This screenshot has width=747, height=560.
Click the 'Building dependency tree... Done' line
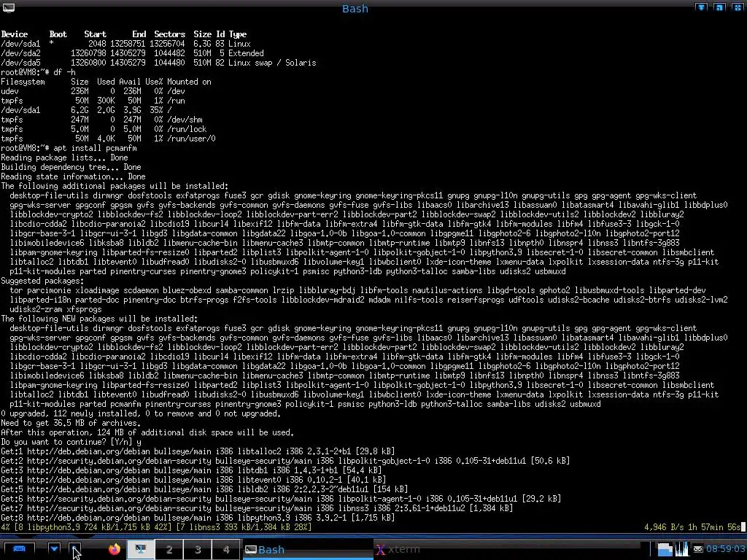(x=71, y=167)
